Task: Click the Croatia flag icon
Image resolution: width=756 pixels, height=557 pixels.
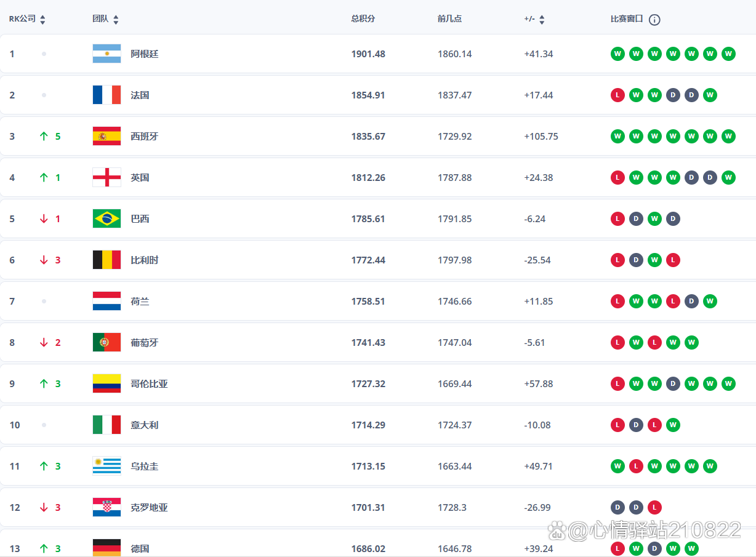Action: pyautogui.click(x=107, y=507)
